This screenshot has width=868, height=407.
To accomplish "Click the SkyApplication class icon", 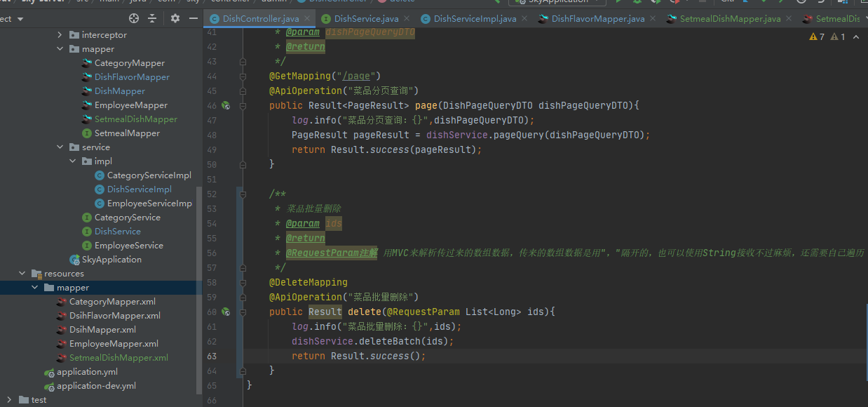I will [x=74, y=260].
